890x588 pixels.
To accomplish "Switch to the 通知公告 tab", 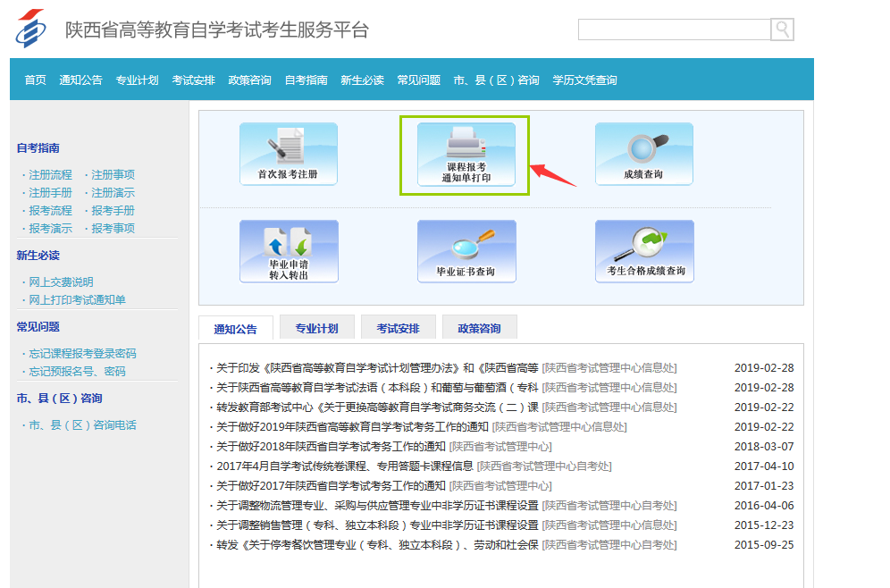I will click(x=236, y=329).
